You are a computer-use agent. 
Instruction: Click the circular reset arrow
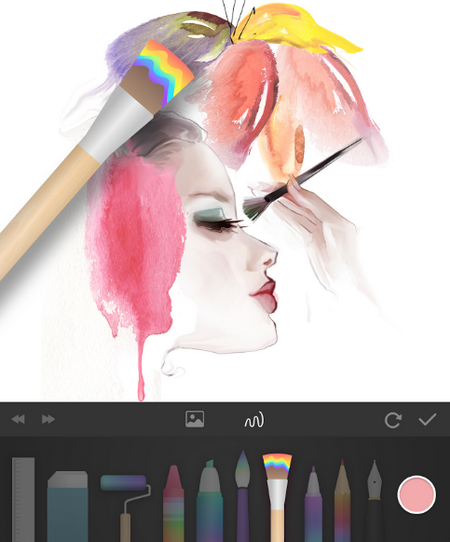(x=393, y=420)
